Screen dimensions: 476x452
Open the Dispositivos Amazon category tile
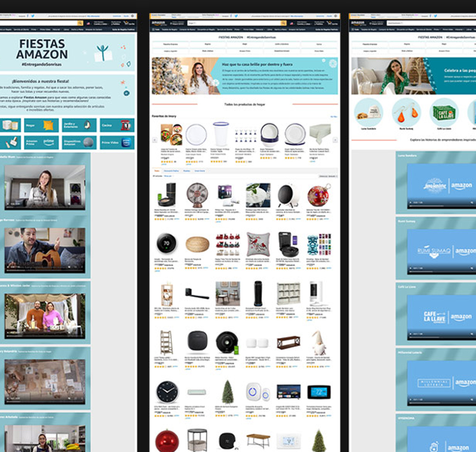click(79, 142)
